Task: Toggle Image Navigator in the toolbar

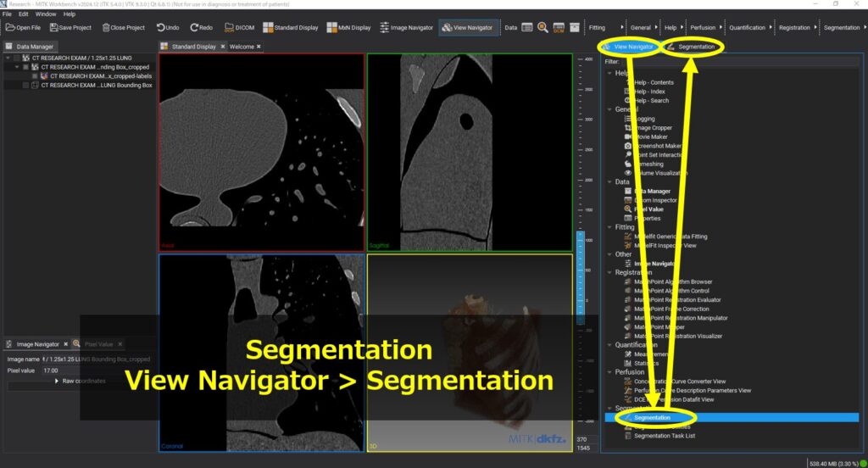Action: [406, 27]
